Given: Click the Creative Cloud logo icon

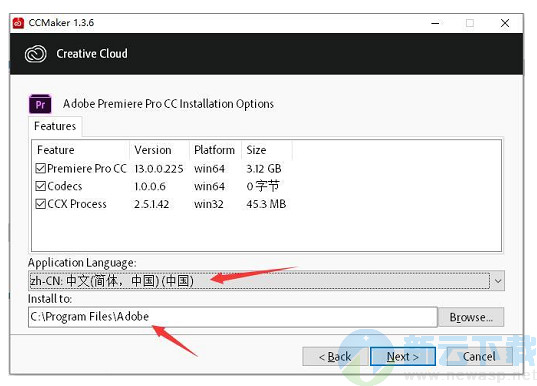Looking at the screenshot, I should pyautogui.click(x=36, y=54).
